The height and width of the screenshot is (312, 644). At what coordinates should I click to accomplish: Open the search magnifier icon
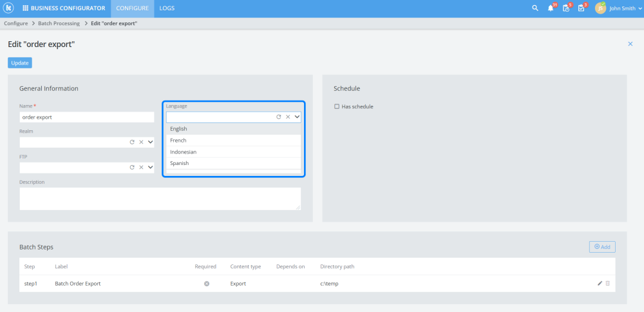pos(535,8)
